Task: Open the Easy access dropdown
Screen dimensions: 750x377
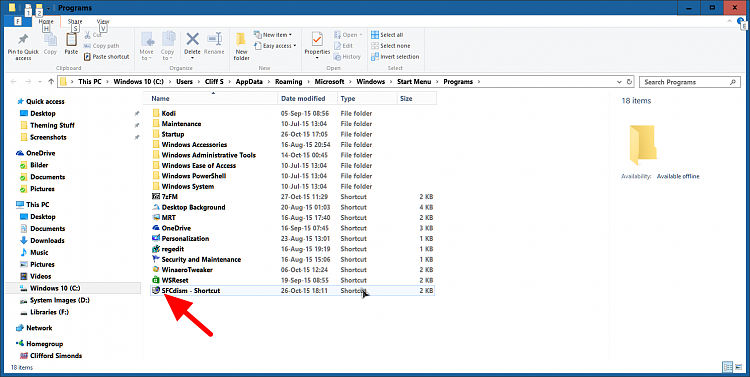Action: (x=275, y=46)
